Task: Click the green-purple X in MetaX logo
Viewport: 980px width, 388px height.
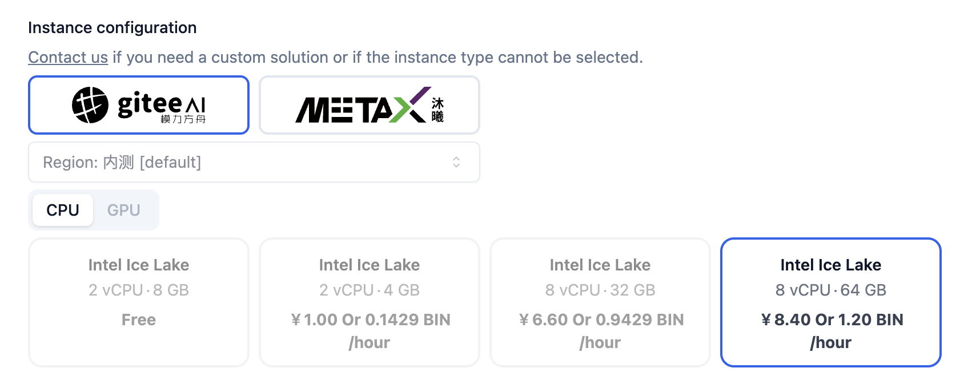Action: tap(410, 105)
